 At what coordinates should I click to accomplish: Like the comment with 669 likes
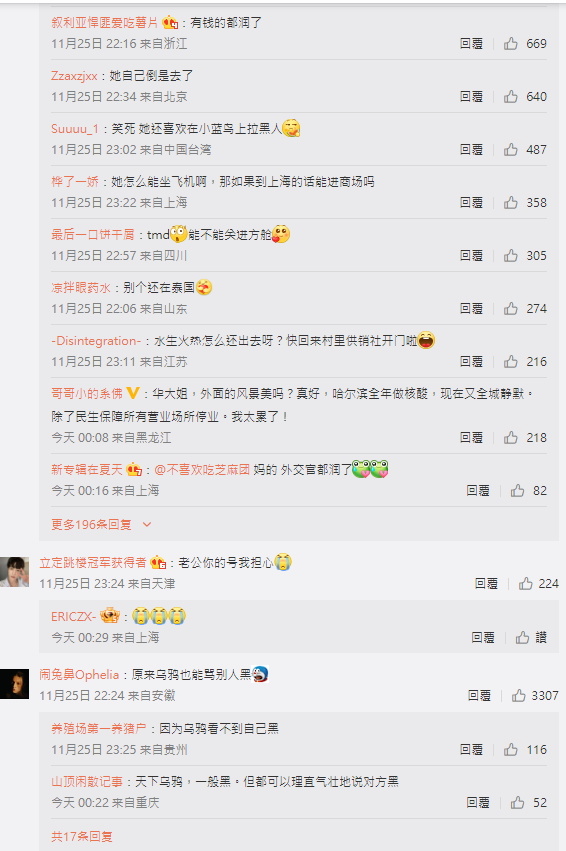(511, 43)
